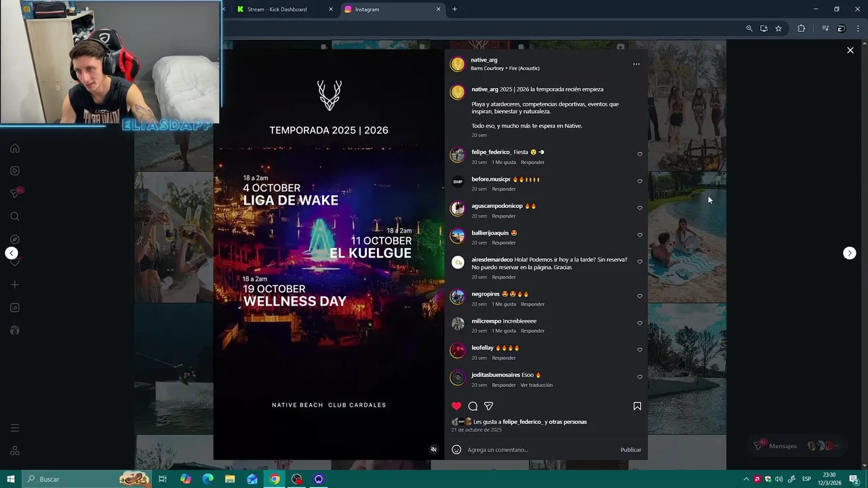Open the browser extensions puzzle icon
868x488 pixels.
[x=801, y=28]
